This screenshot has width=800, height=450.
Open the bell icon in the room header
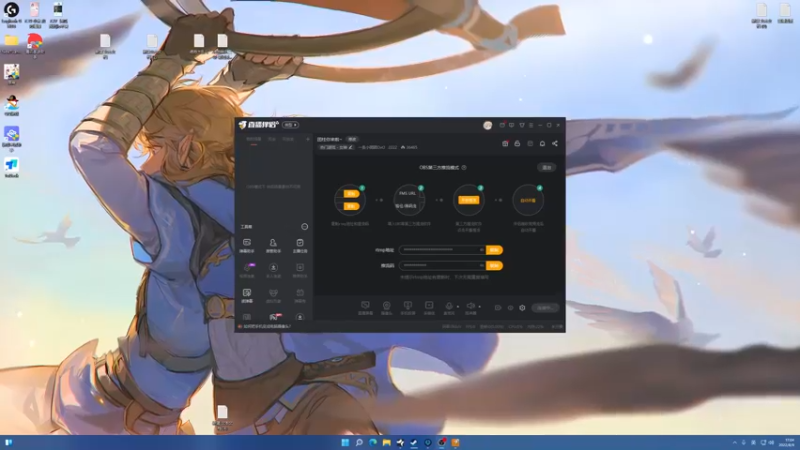pyautogui.click(x=542, y=144)
